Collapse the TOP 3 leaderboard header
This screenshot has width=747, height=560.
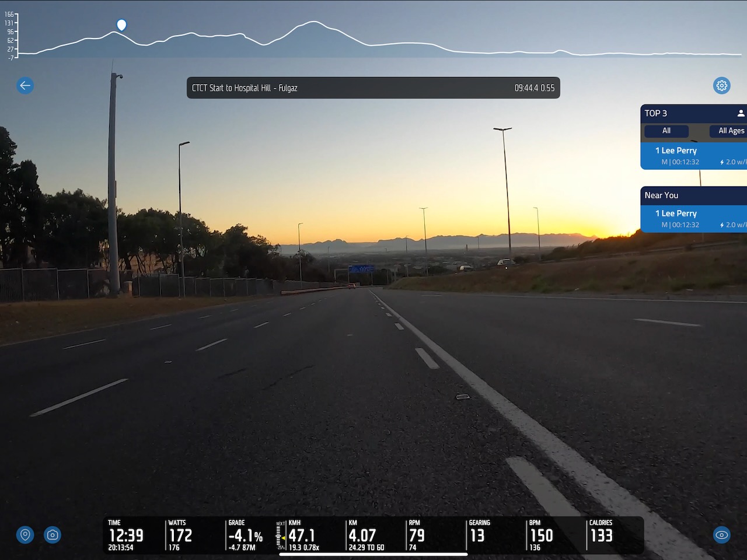point(689,113)
